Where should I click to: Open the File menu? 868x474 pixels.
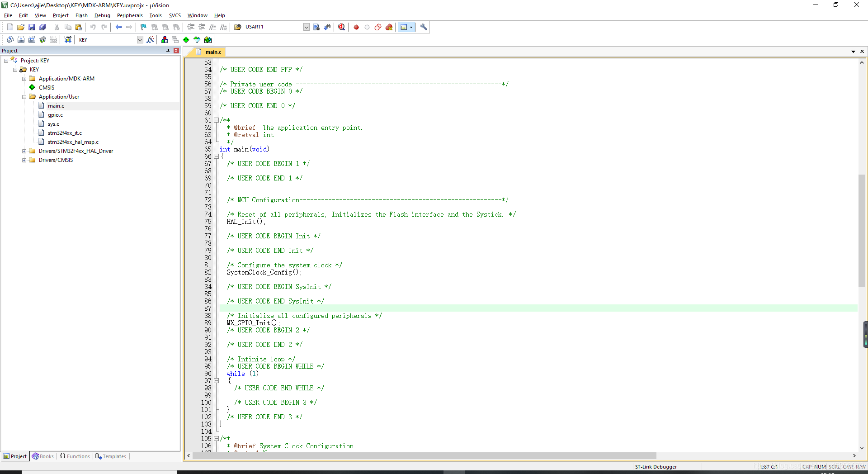(x=8, y=15)
